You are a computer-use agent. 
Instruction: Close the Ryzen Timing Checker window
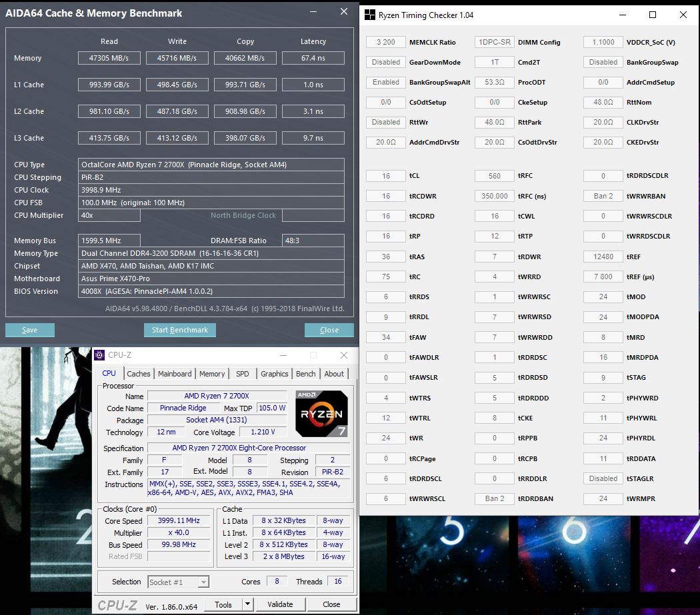(683, 15)
